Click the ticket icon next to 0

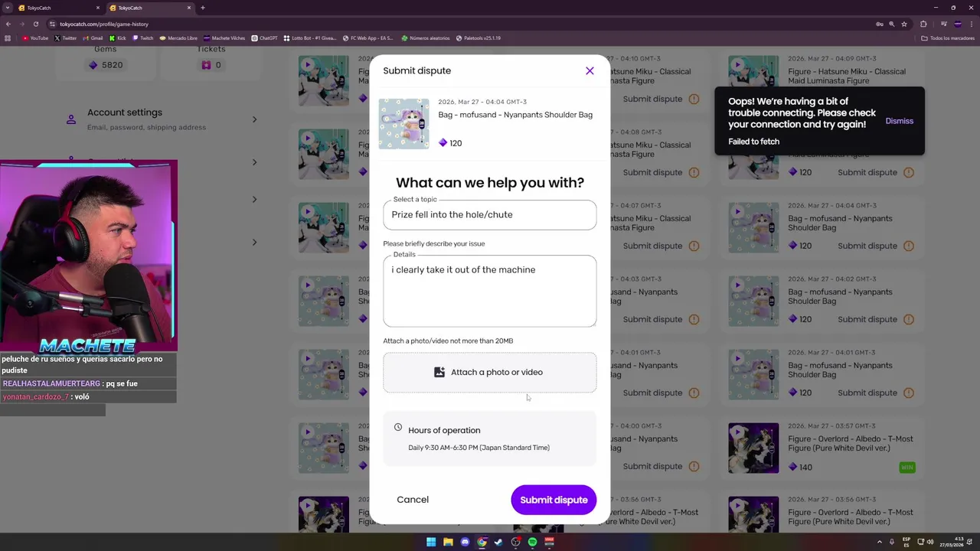[206, 65]
